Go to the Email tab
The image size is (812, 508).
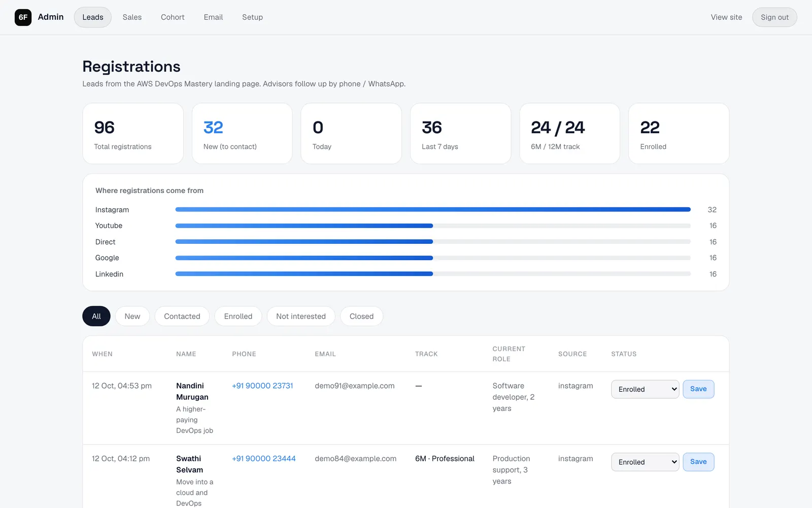213,17
